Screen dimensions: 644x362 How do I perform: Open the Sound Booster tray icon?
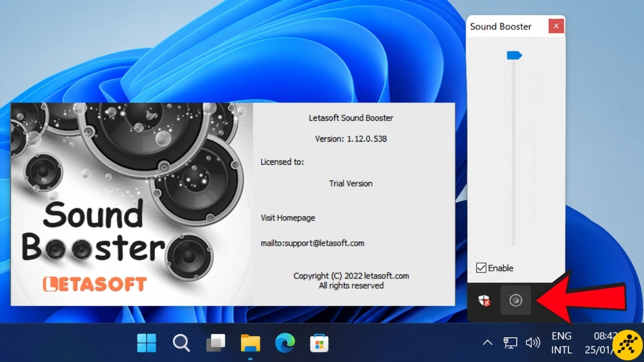516,300
